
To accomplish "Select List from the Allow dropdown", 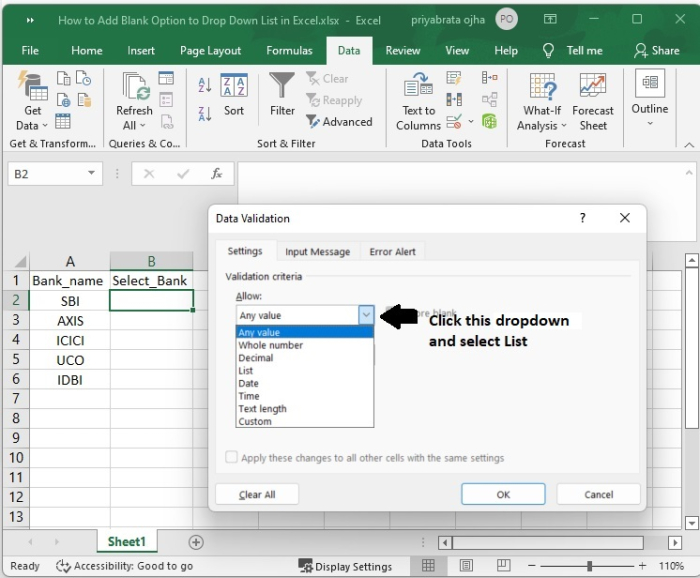I will click(246, 371).
